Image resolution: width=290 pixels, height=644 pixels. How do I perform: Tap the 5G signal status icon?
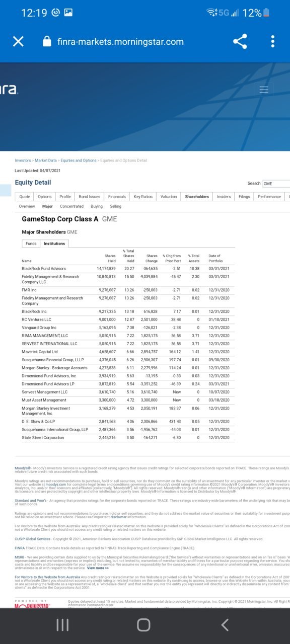223,13
